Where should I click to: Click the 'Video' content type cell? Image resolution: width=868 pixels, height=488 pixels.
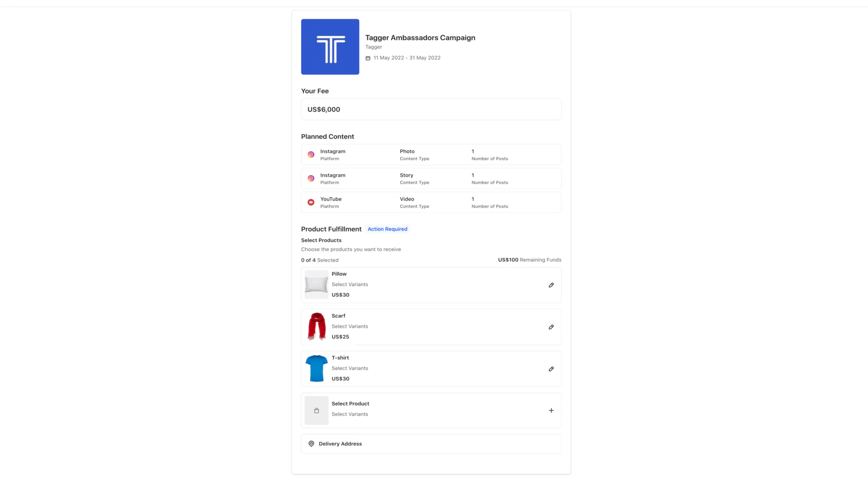coord(414,202)
